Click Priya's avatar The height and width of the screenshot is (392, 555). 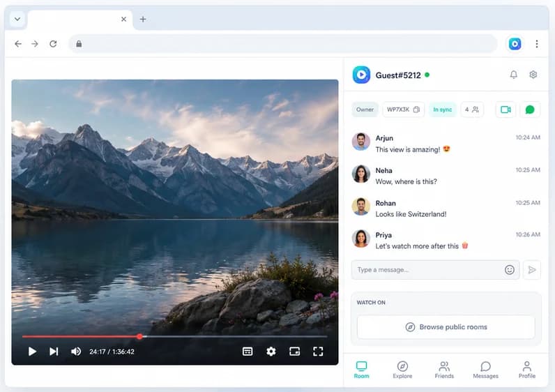tap(361, 239)
